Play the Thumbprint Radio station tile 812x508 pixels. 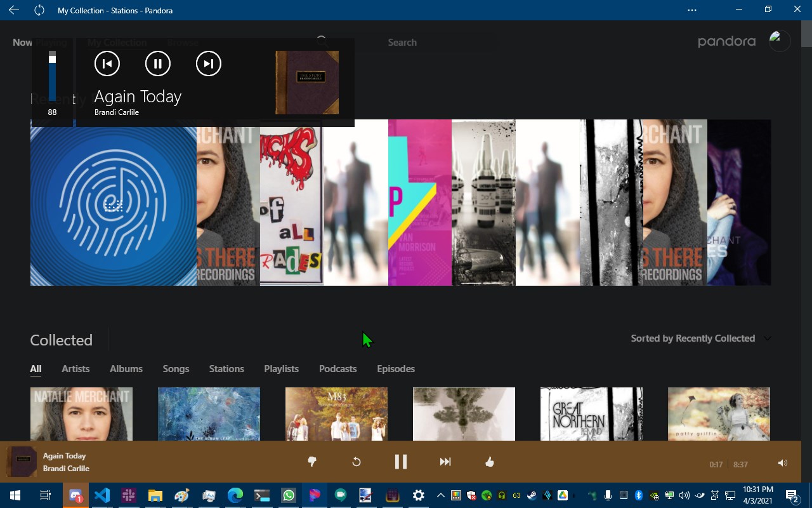114,203
